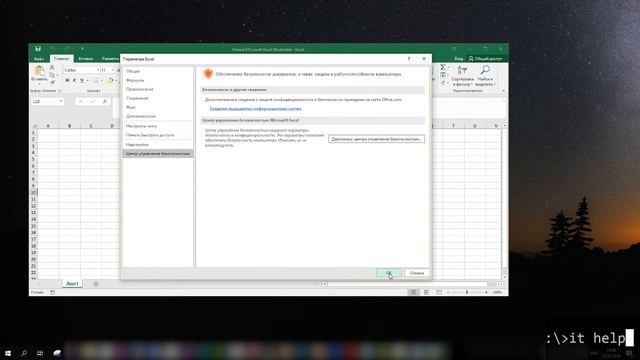Viewport: 640px width, 360px height.
Task: Adjust the zoom slider handle in status bar
Action: pos(467,292)
